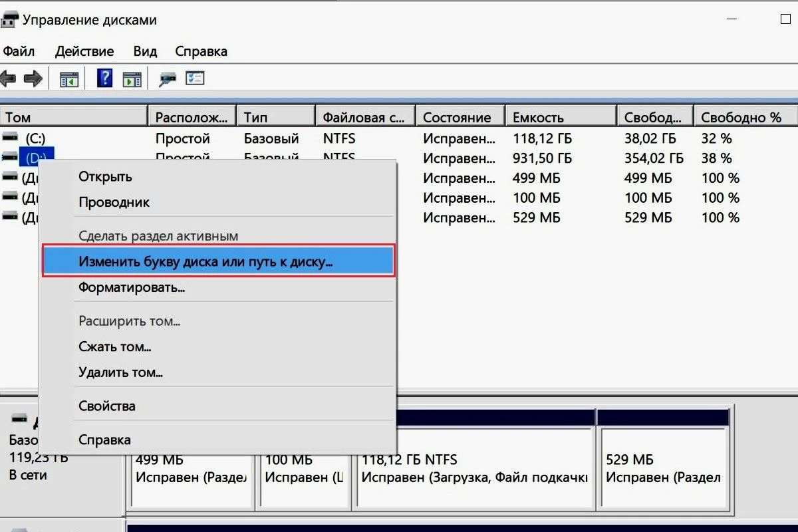Sort by the Емкость column header
Image resolution: width=798 pixels, height=532 pixels.
tap(561, 117)
